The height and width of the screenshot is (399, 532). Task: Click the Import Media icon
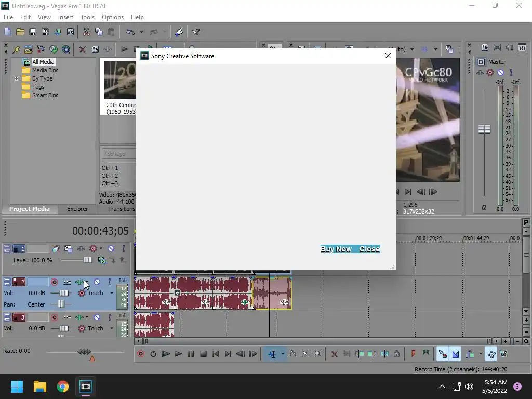point(29,49)
